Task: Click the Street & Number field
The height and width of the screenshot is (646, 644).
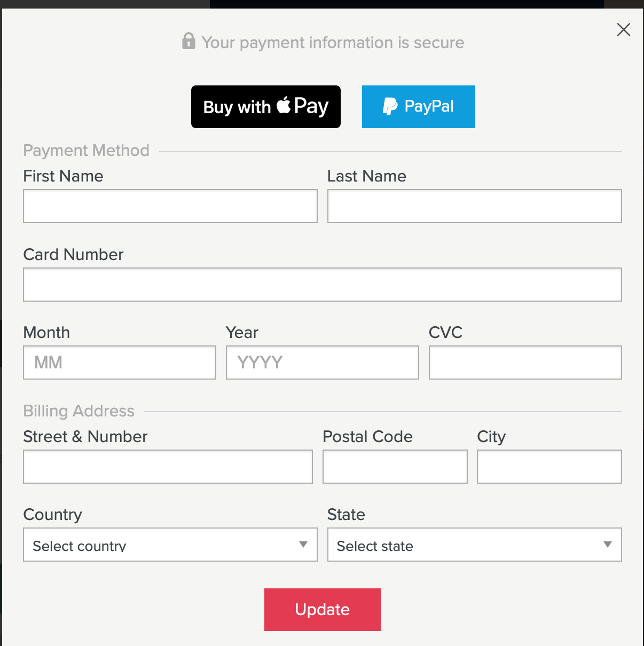Action: point(168,467)
